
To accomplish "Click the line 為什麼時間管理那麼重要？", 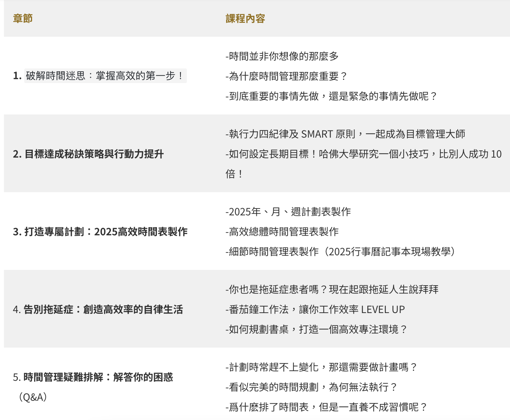I will (286, 76).
